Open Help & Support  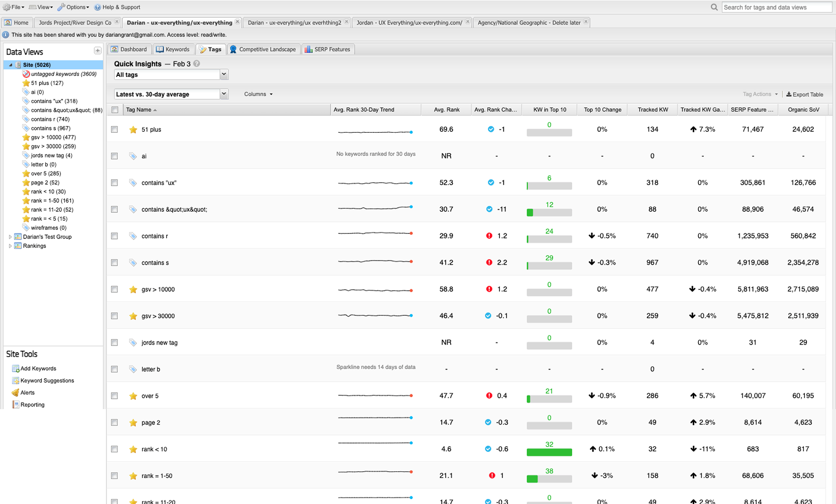(117, 7)
